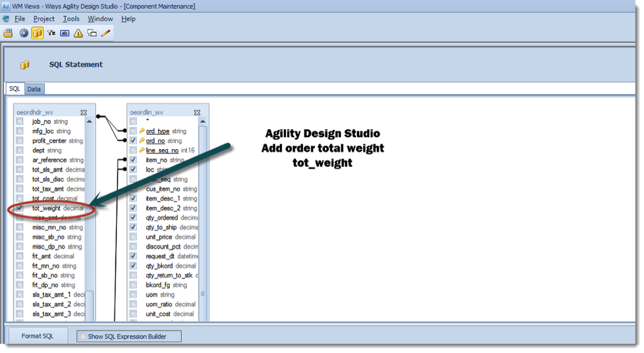This screenshot has width=644, height=353.
Task: Select the misc_dp_no field name
Action: [x=48, y=247]
